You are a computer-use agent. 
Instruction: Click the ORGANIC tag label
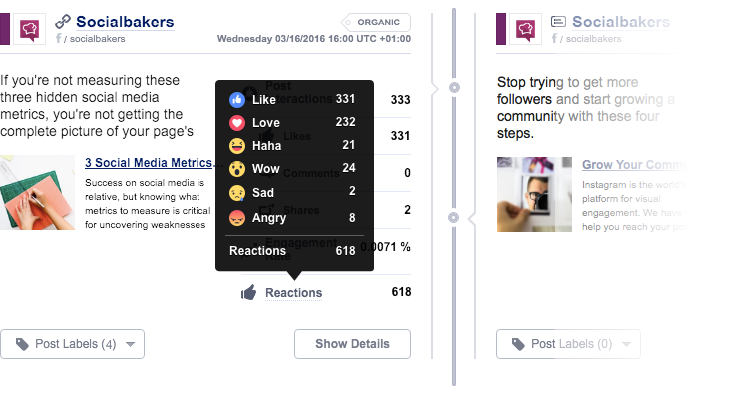tap(376, 22)
